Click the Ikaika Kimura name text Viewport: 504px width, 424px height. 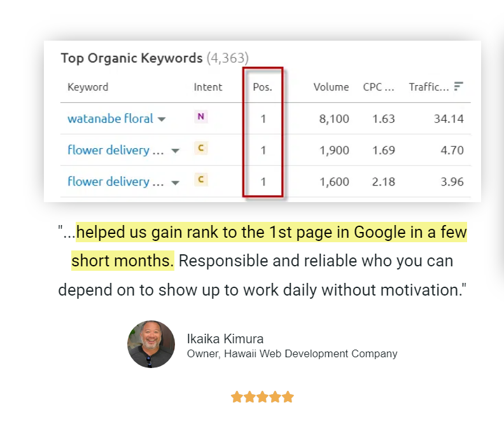(x=225, y=339)
